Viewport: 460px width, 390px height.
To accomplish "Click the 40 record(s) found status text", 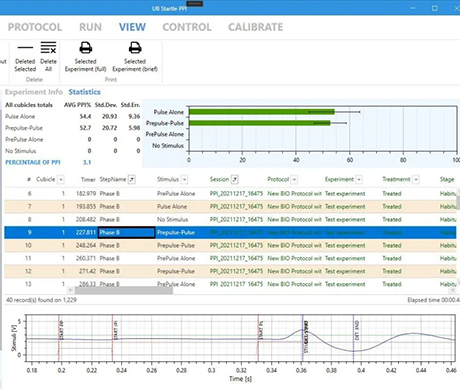I will (x=41, y=300).
